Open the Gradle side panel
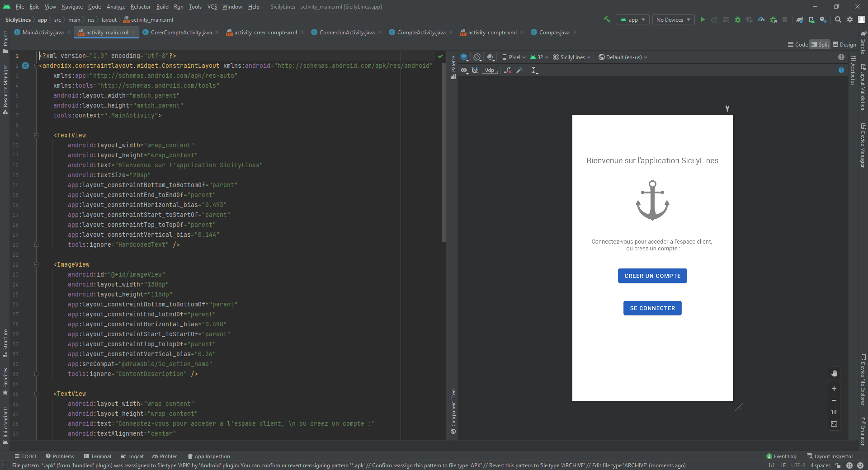 coord(863,42)
